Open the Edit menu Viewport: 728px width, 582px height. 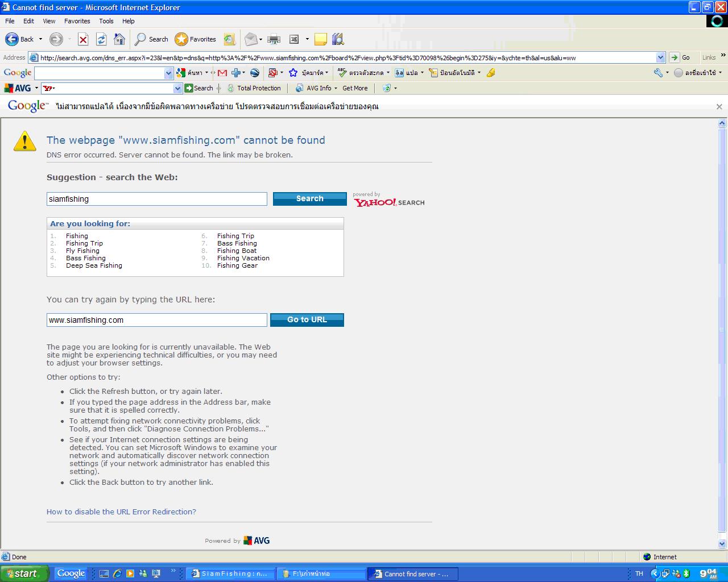[28, 21]
